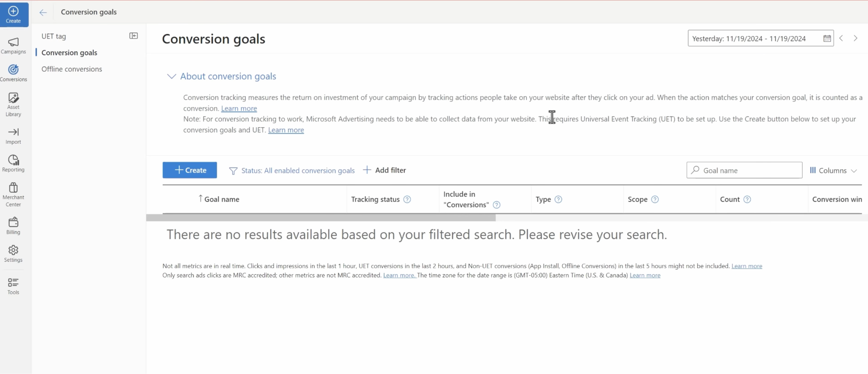Collapse the navigation panel icon
Viewport: 868px width, 374px height.
[134, 36]
